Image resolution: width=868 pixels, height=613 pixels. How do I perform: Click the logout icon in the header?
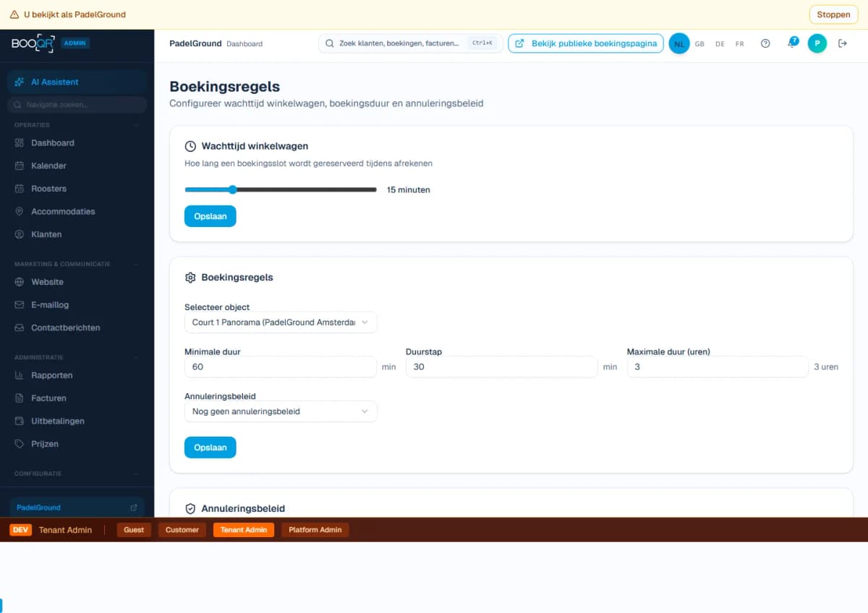(x=842, y=43)
